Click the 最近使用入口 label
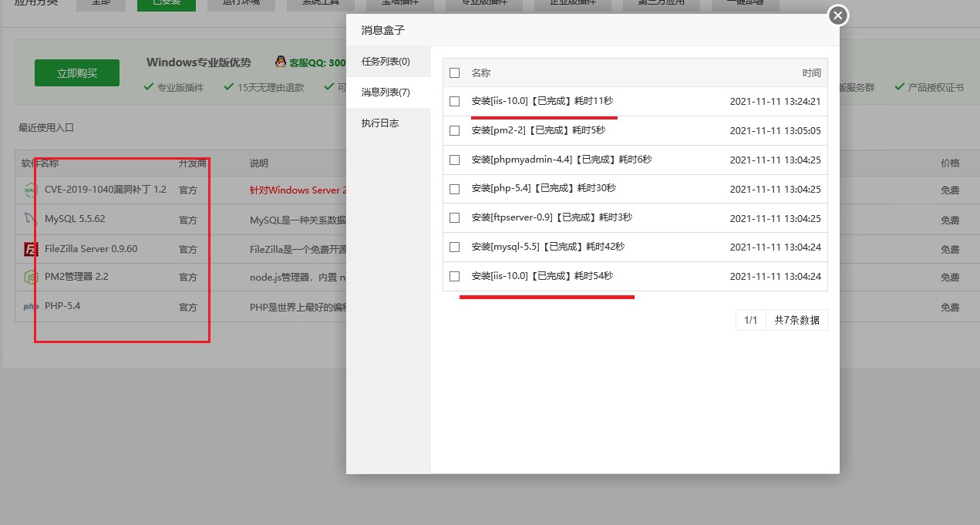The image size is (980, 525). pyautogui.click(x=46, y=127)
